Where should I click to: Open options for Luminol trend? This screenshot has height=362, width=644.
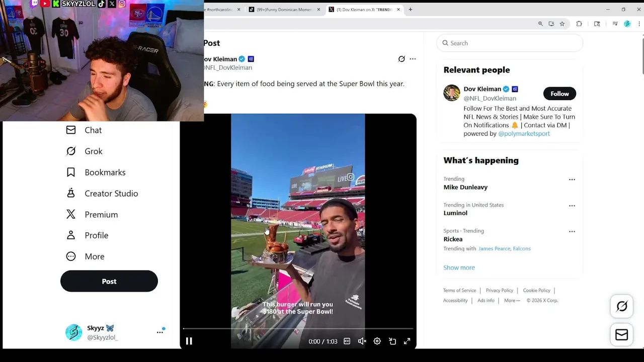point(572,206)
